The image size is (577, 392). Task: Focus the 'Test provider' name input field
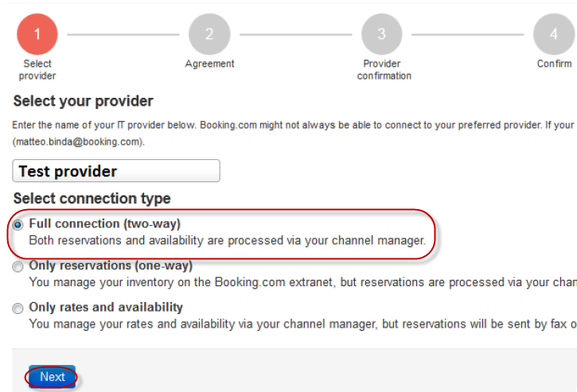pyautogui.click(x=116, y=171)
